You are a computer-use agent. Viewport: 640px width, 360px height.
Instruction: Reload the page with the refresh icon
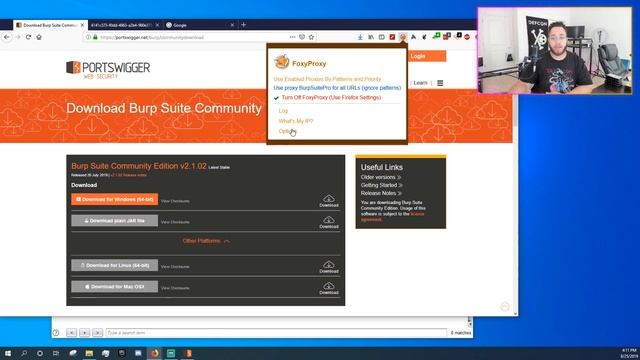[28, 37]
